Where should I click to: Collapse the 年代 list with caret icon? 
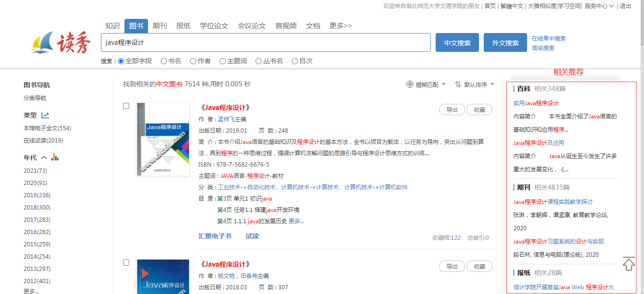pyautogui.click(x=44, y=158)
